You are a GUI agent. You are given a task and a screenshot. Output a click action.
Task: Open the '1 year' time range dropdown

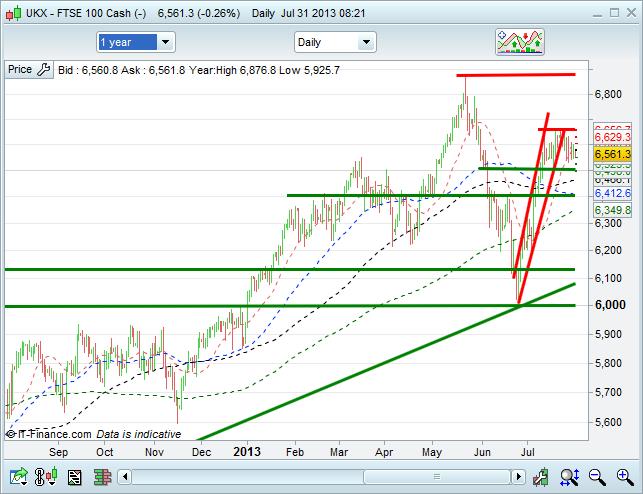click(x=136, y=42)
